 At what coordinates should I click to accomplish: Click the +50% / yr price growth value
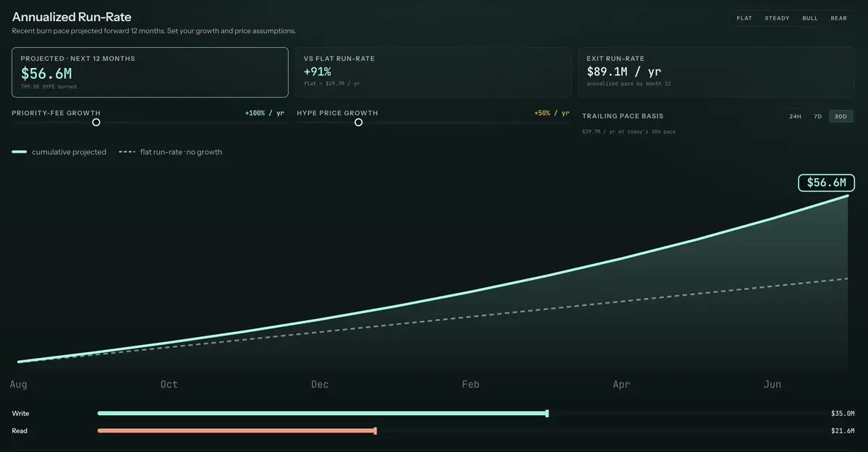552,114
